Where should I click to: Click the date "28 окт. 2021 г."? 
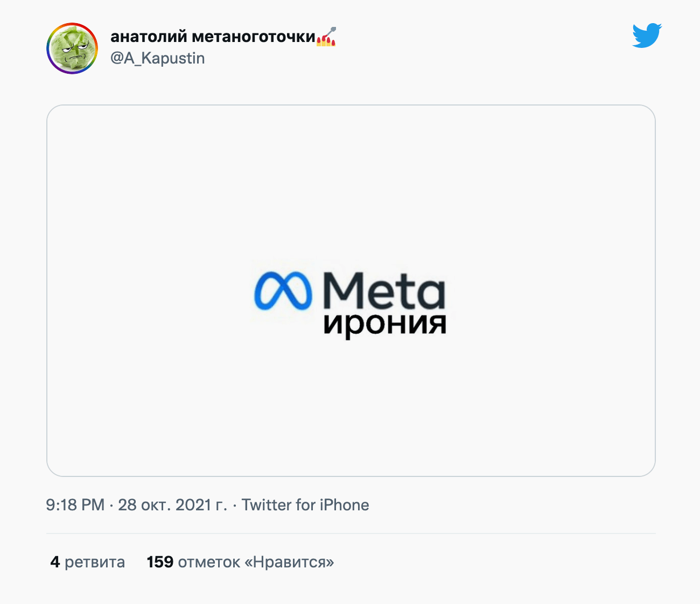pyautogui.click(x=172, y=505)
